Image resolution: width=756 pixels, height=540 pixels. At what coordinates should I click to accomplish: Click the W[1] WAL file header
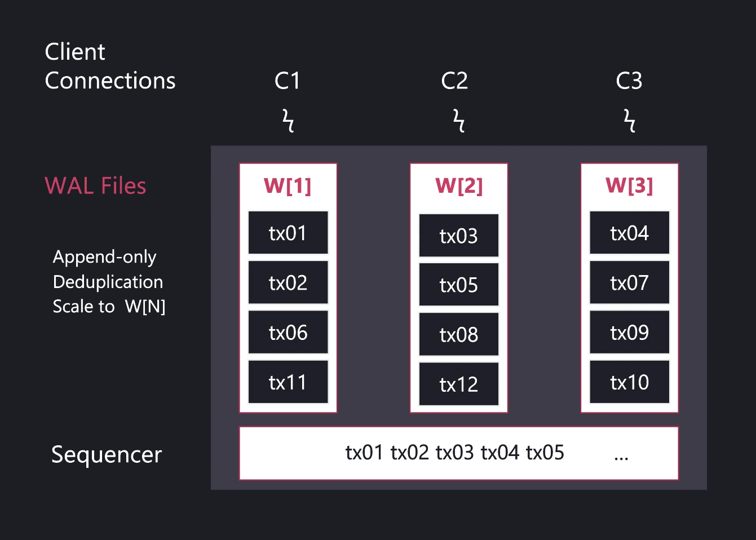pyautogui.click(x=288, y=185)
